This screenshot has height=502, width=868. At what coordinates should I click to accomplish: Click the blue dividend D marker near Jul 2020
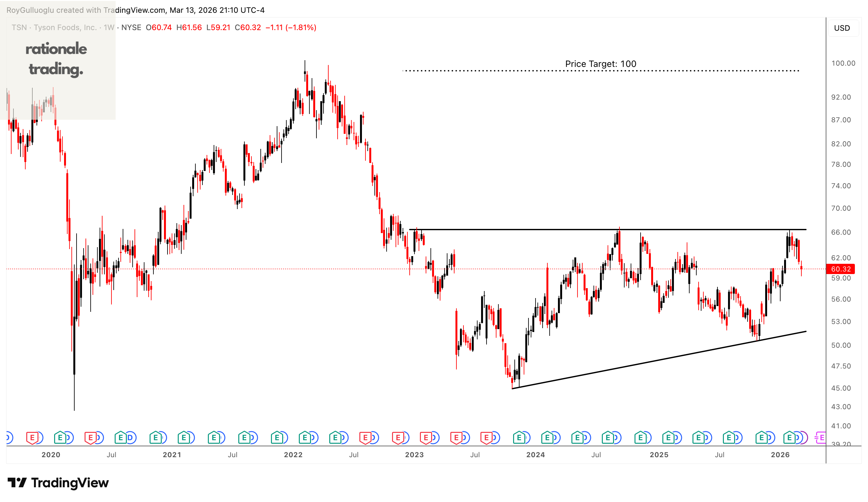coord(130,438)
